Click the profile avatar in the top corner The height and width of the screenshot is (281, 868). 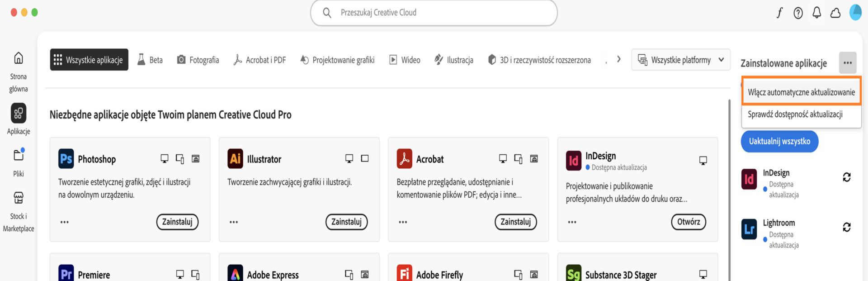pyautogui.click(x=855, y=13)
